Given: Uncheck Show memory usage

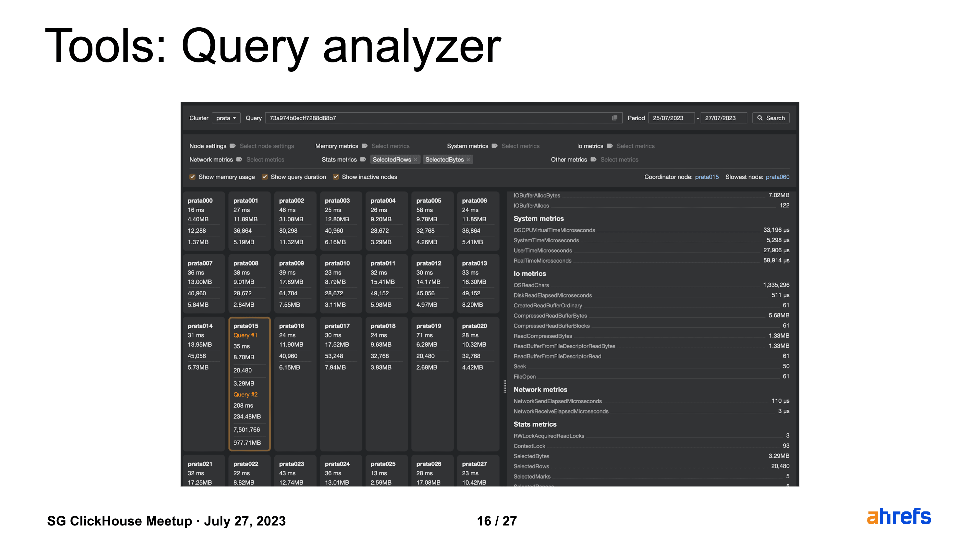Looking at the screenshot, I should coord(192,177).
